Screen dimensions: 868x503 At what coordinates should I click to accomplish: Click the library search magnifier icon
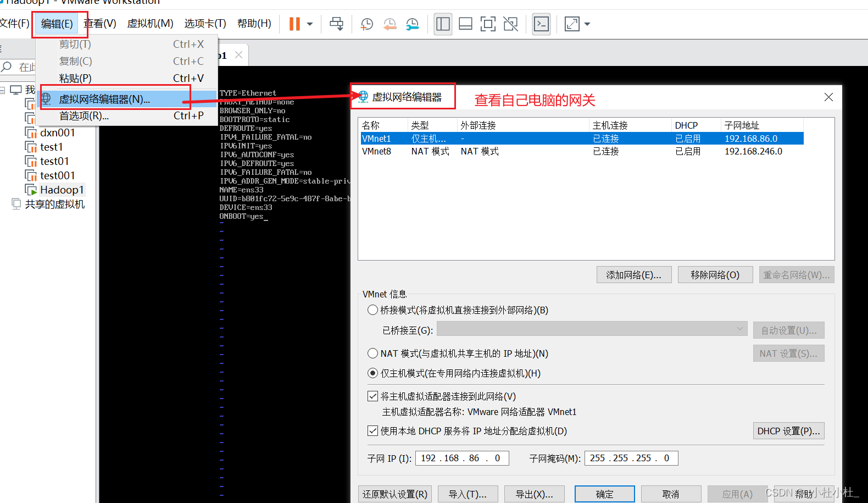click(7, 67)
